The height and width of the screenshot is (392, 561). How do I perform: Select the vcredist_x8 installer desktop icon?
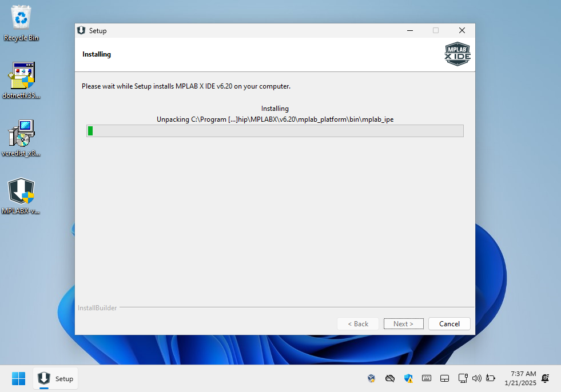[x=21, y=138]
